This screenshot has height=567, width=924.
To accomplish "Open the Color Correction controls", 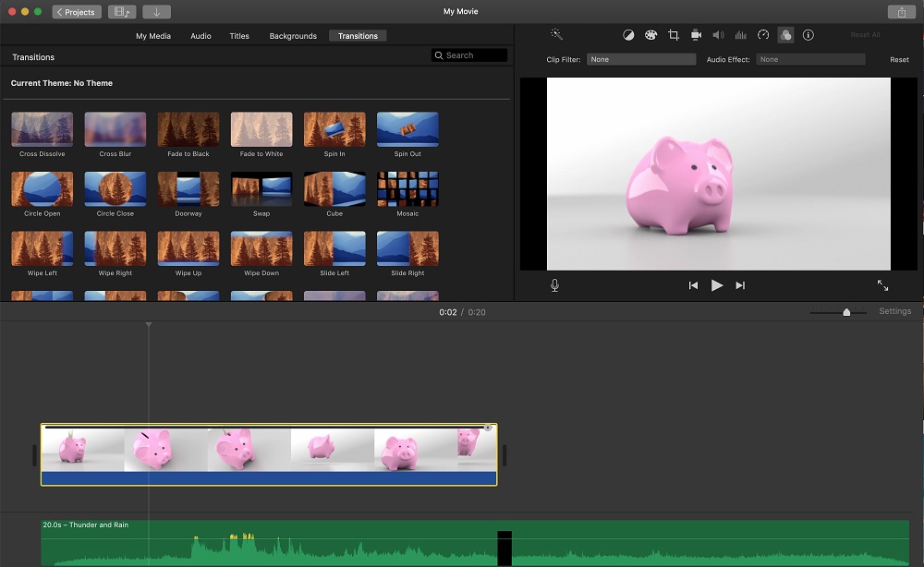I will click(650, 34).
